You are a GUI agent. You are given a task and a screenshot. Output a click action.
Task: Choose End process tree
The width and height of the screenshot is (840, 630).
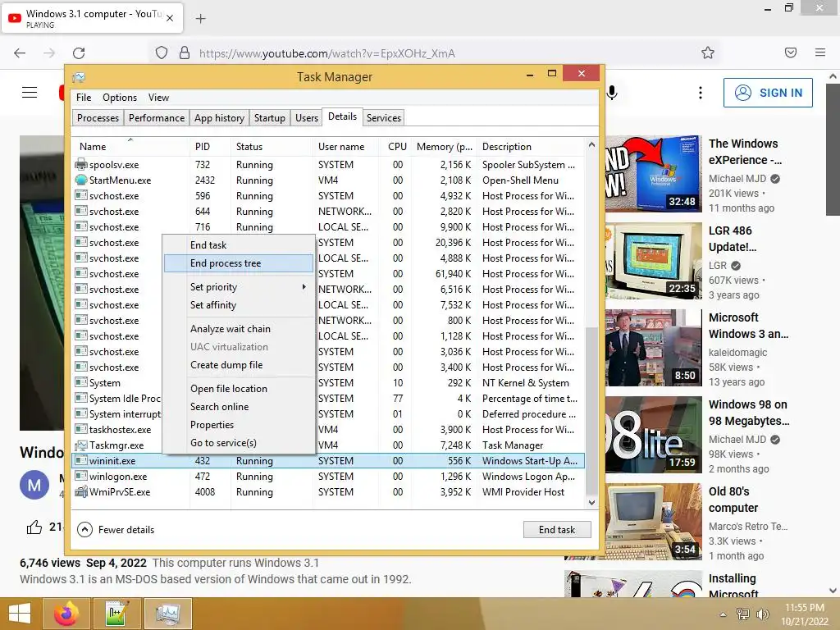tap(239, 263)
